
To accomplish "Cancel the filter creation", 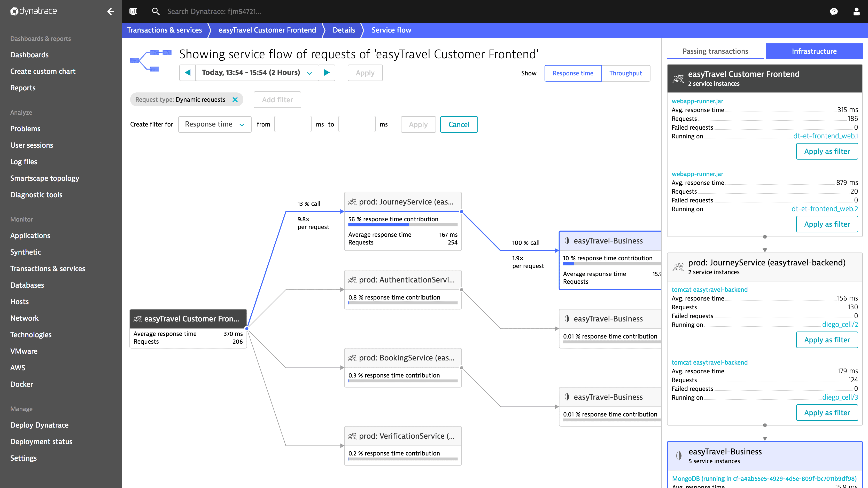I will click(459, 124).
